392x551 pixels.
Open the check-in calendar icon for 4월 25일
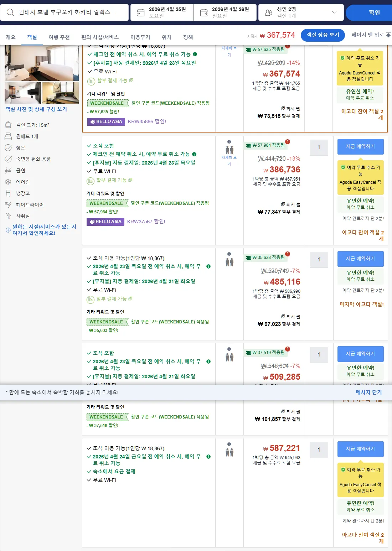[x=141, y=13]
